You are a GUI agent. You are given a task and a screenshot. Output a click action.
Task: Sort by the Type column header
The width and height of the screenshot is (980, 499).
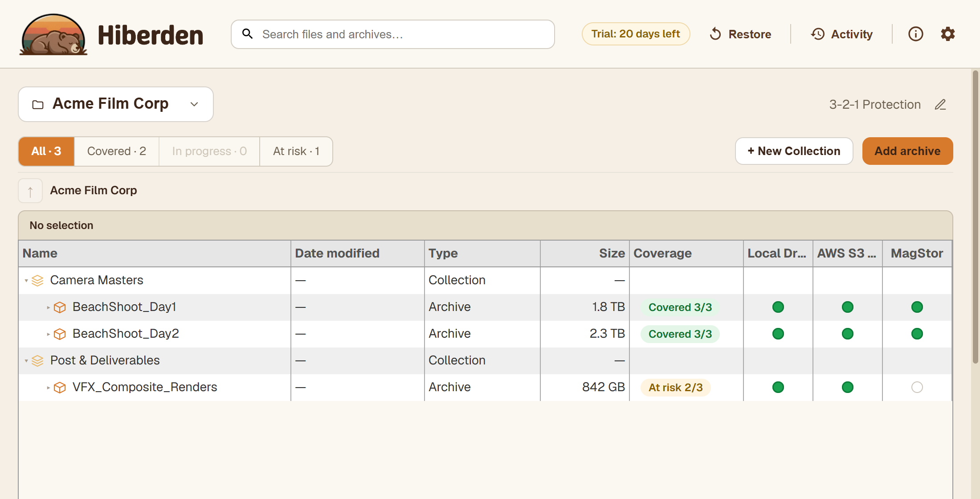click(482, 254)
